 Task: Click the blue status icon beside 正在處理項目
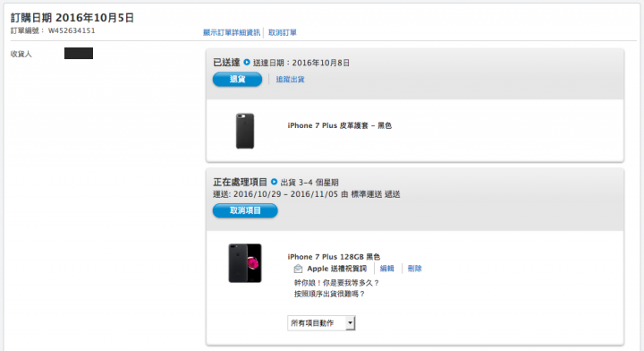[x=274, y=182]
